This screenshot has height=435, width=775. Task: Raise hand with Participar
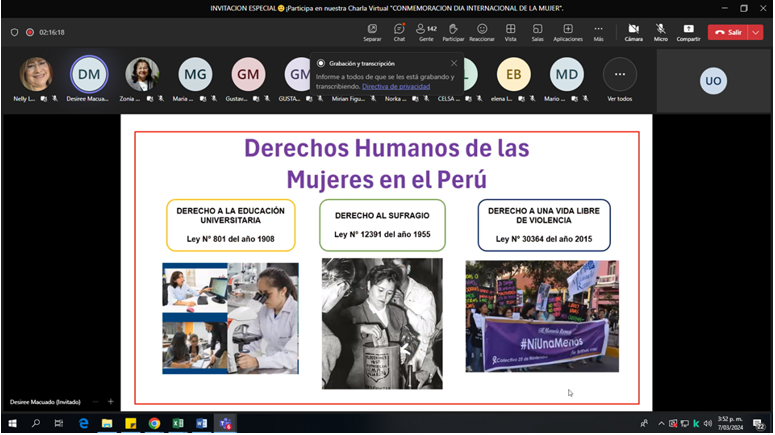point(453,32)
